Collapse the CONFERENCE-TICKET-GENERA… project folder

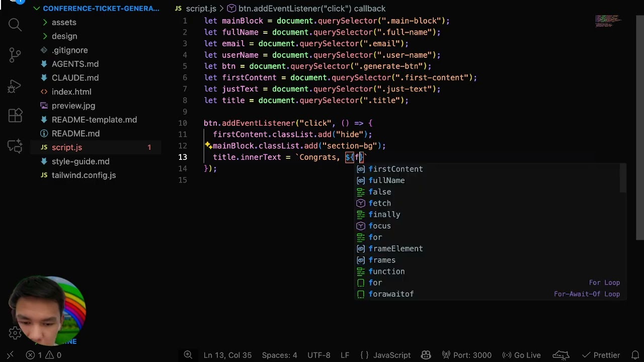[96, 9]
